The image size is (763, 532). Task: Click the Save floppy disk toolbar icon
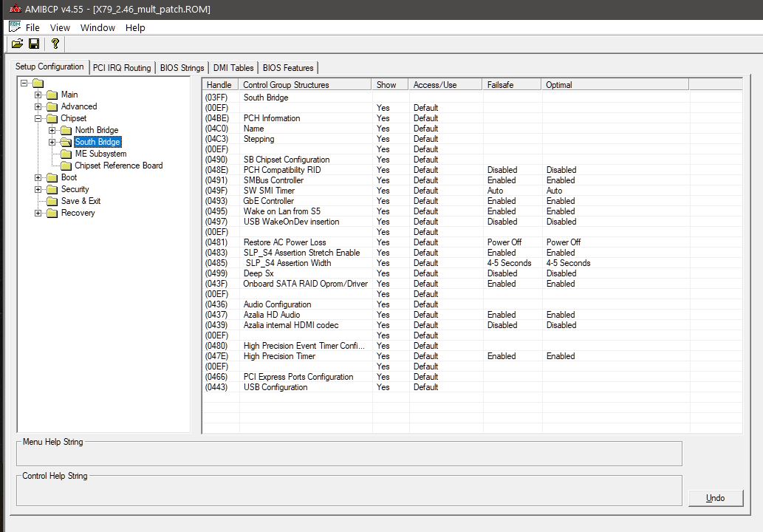[x=34, y=44]
